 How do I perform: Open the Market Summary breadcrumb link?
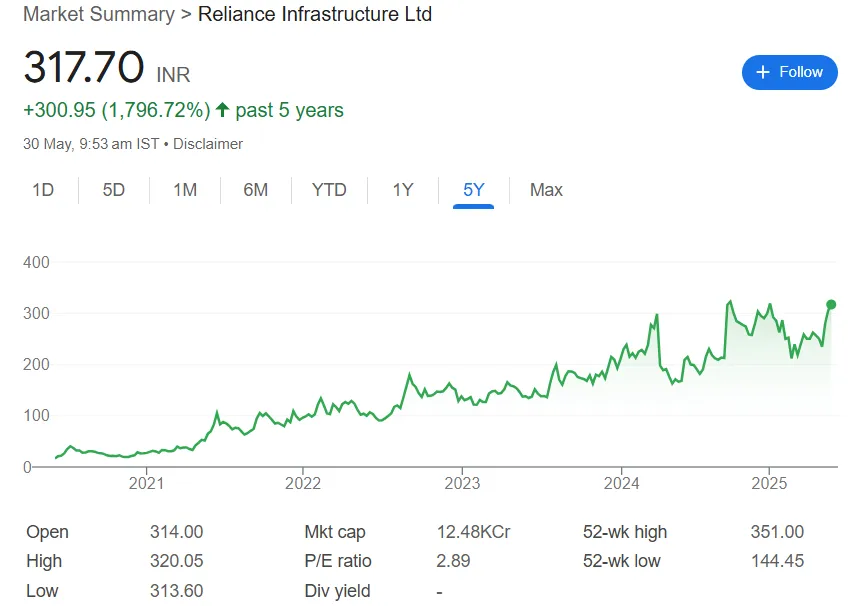[99, 14]
